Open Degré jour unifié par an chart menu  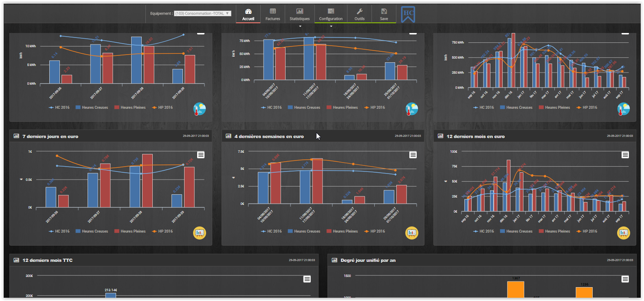[625, 279]
